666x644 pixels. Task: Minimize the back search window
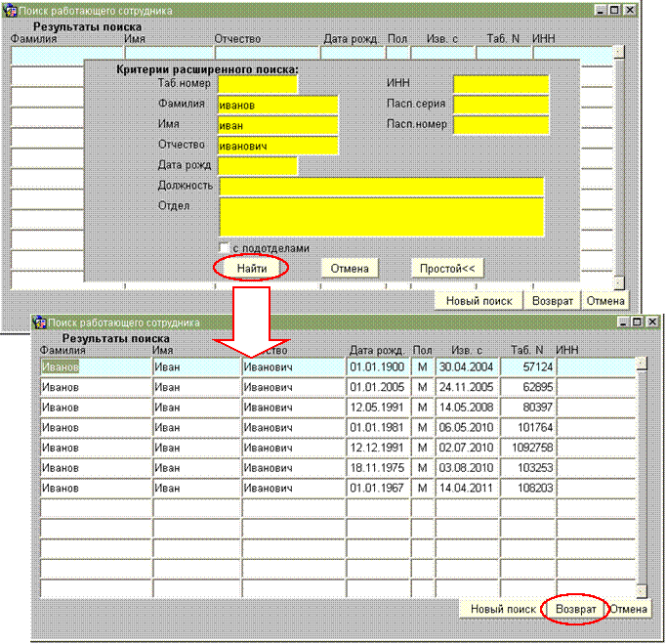click(x=601, y=10)
